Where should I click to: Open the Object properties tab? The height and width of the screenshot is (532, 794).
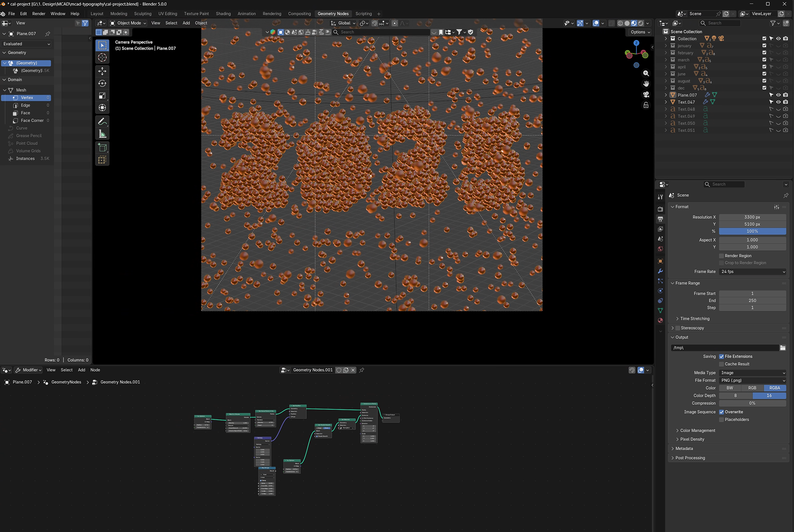660,261
